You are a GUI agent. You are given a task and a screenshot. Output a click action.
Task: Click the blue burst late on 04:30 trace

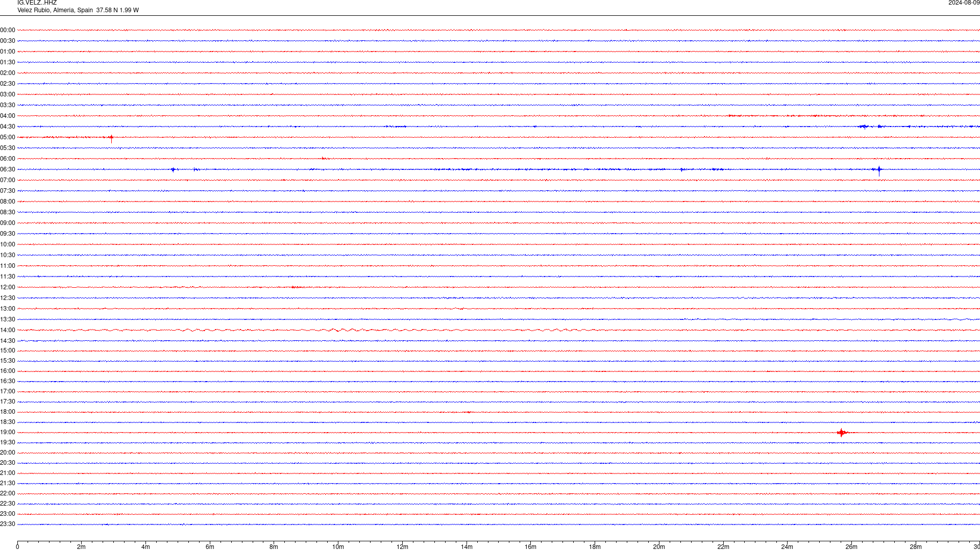[x=864, y=127]
